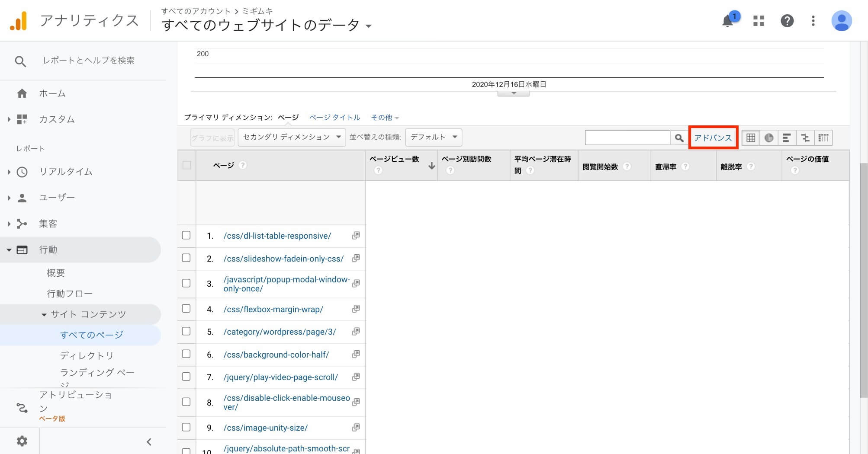Click the グラフに表示 button
This screenshot has height=454, width=868.
(212, 137)
